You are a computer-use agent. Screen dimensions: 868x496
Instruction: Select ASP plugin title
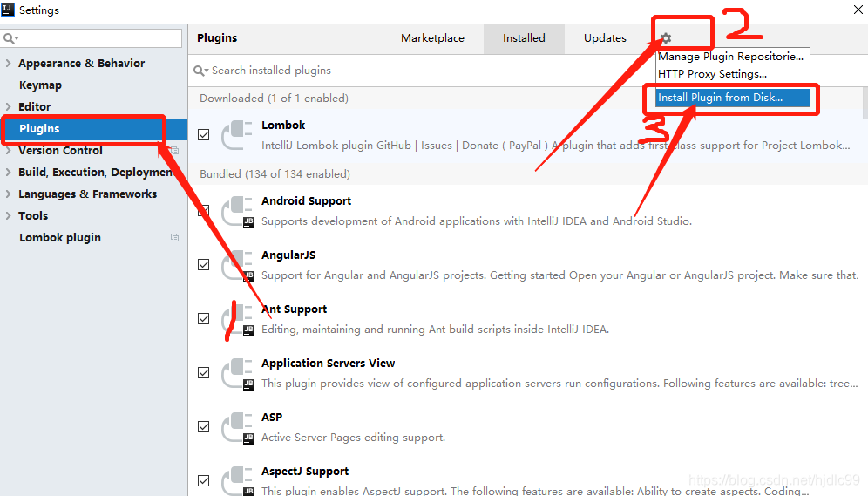coord(272,418)
